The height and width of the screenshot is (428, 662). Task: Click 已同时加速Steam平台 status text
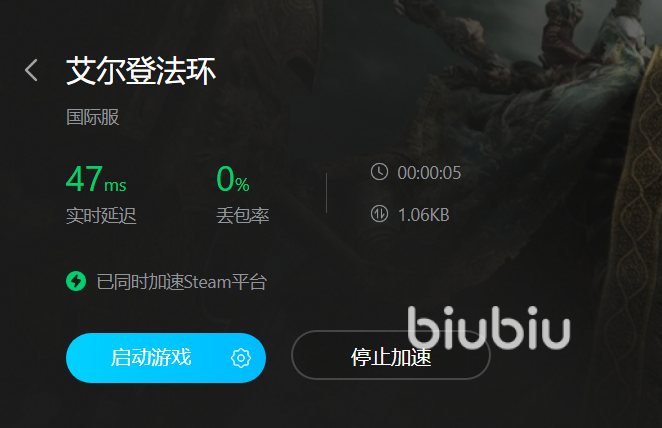coord(182,282)
